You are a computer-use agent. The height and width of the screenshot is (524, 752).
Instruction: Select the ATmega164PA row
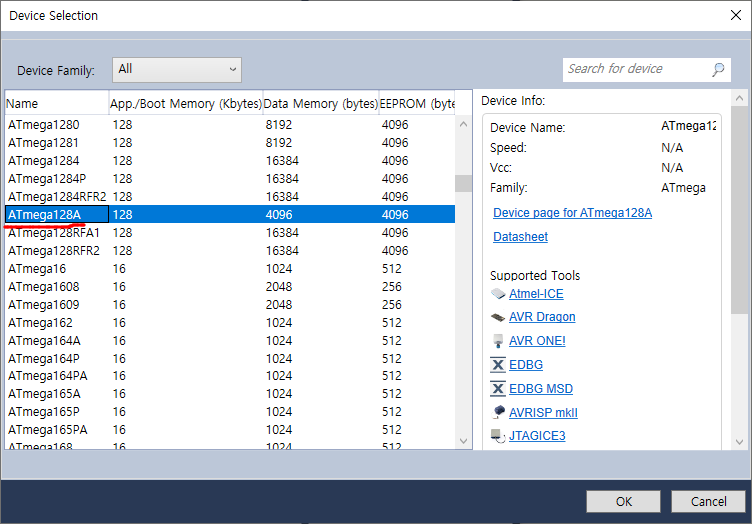[230, 376]
